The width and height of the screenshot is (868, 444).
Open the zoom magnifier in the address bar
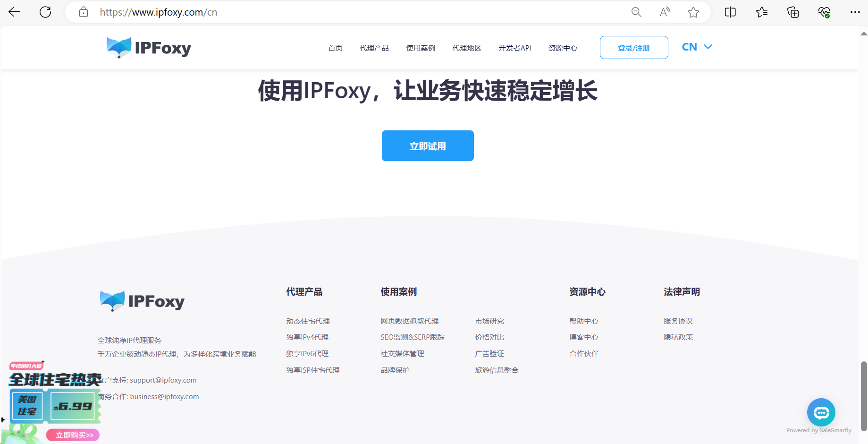pos(636,12)
